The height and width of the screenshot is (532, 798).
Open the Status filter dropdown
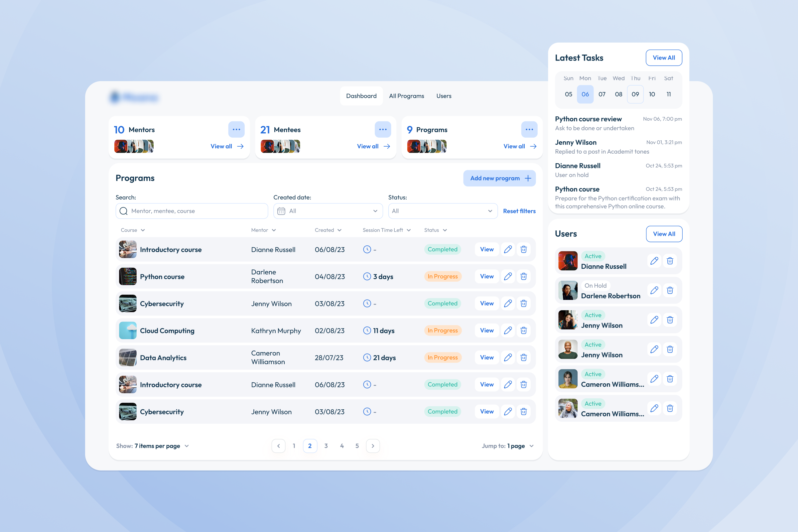443,211
